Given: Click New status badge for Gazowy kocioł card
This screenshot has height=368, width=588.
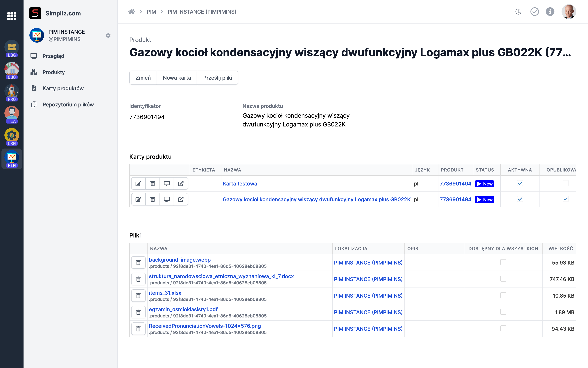Looking at the screenshot, I should [x=484, y=200].
